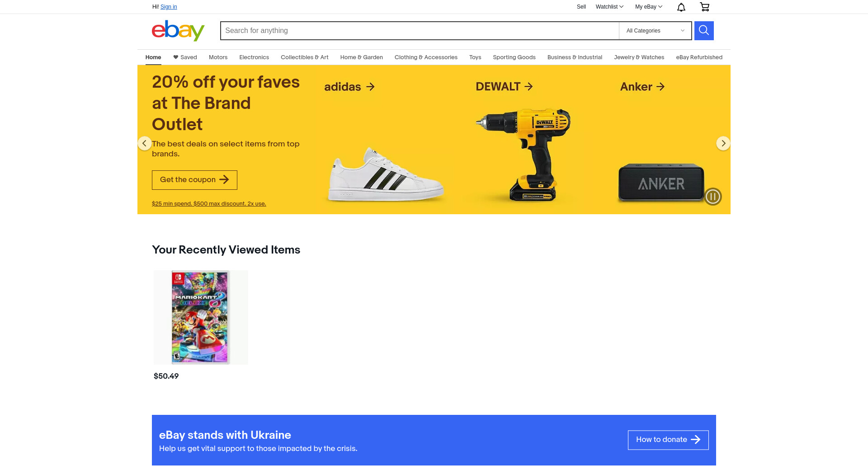The image size is (868, 470).
Task: Expand the Watchlist dropdown
Action: tap(609, 7)
